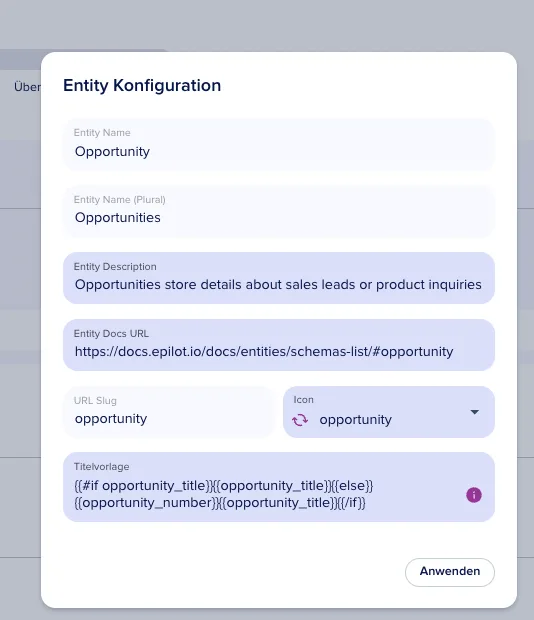Image resolution: width=534 pixels, height=620 pixels.
Task: Click the Icon label above the selector
Action: [x=303, y=400]
